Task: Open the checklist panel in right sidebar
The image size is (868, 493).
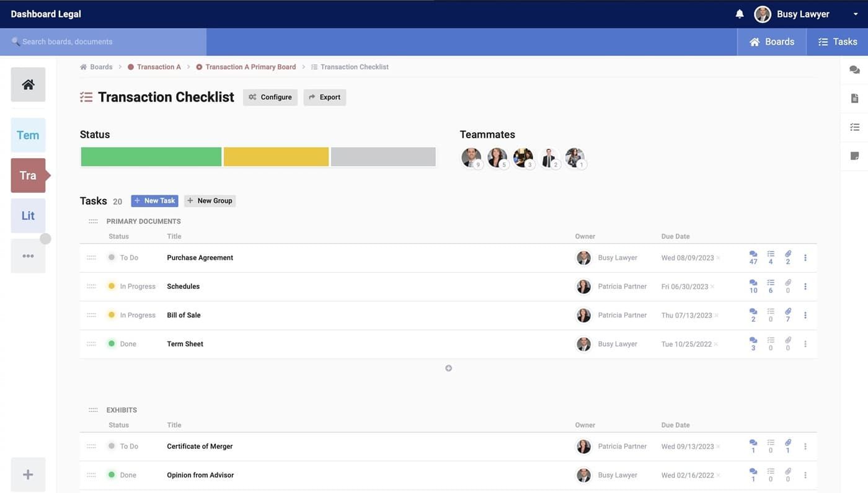Action: pos(855,126)
